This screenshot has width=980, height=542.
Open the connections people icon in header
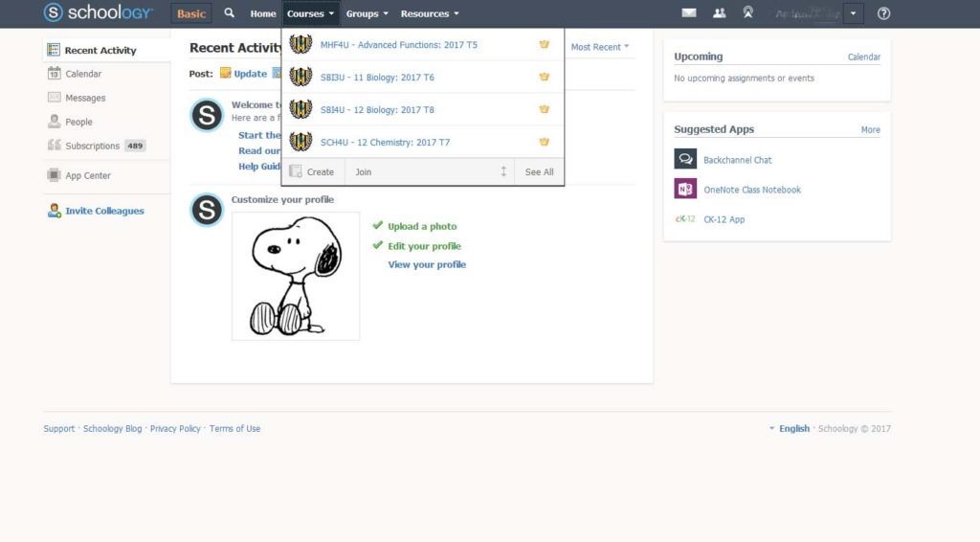pos(720,13)
